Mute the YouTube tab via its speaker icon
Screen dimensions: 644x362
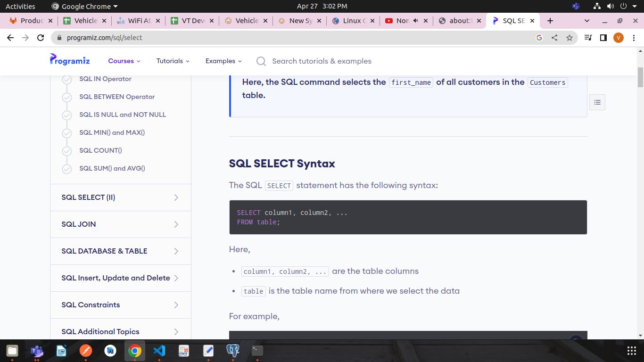[415, 21]
